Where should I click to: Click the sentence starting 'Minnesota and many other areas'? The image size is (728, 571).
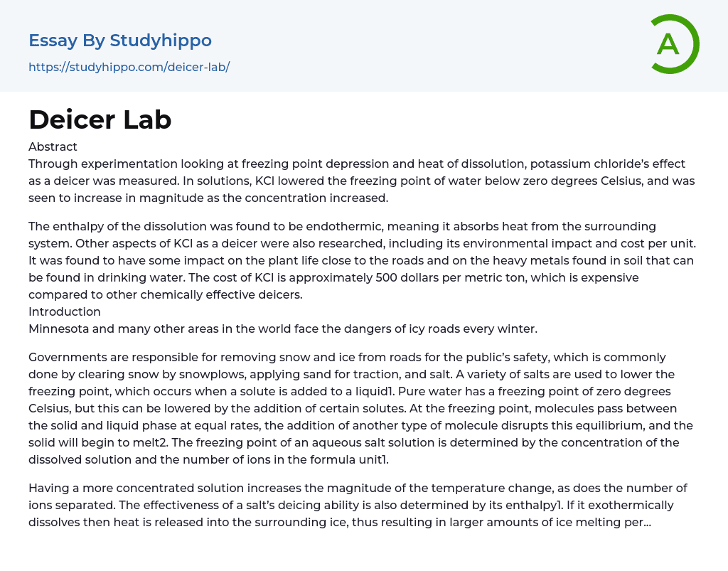click(282, 329)
